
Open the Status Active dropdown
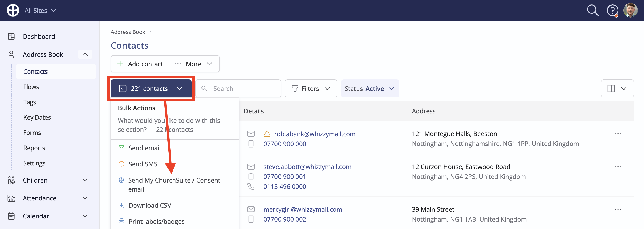[370, 88]
